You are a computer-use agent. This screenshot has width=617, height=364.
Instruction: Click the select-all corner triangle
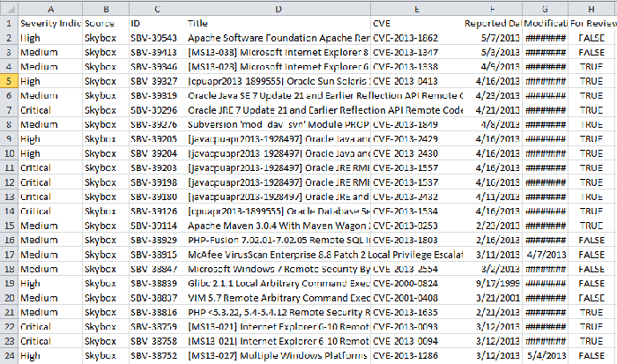9,8
